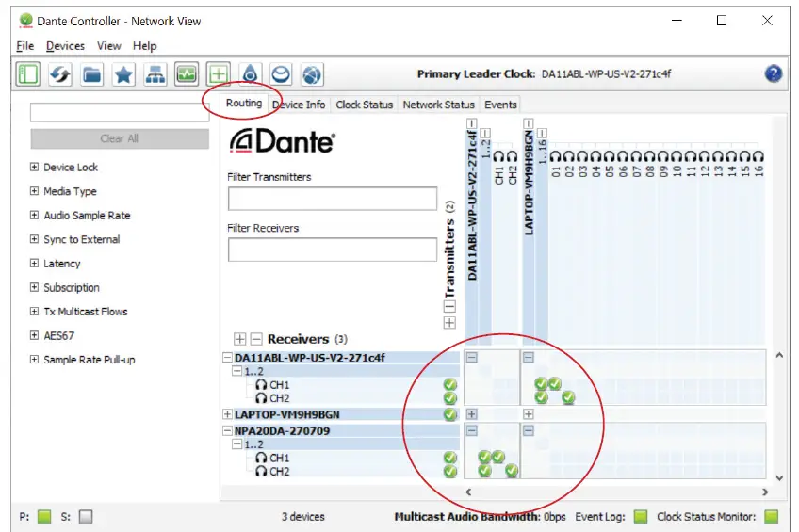
Task: Open the blue help question icon
Action: pyautogui.click(x=773, y=73)
